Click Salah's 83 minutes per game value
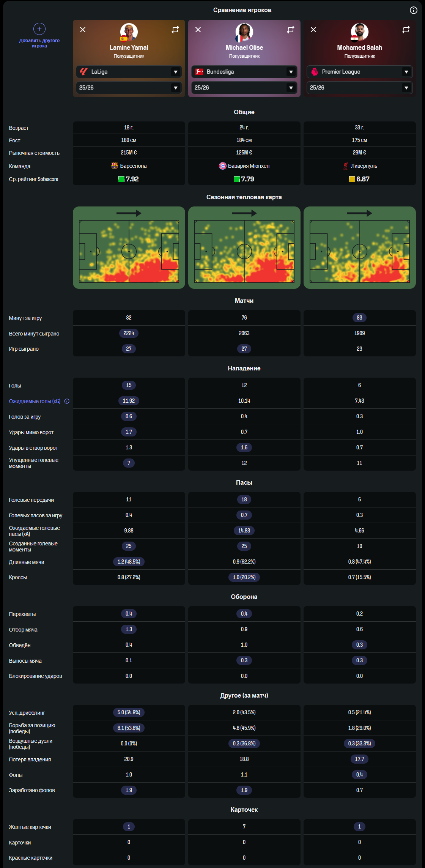Image resolution: width=425 pixels, height=868 pixels. point(360,318)
